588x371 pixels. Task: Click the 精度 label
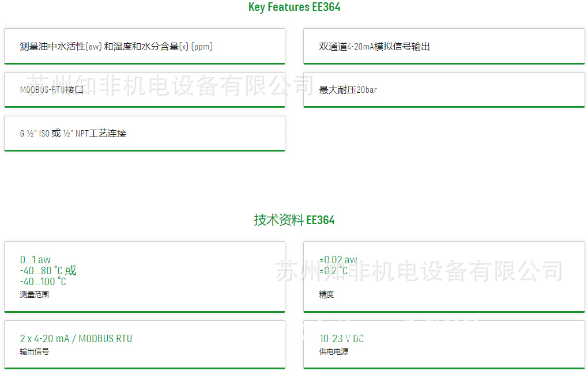pos(326,294)
